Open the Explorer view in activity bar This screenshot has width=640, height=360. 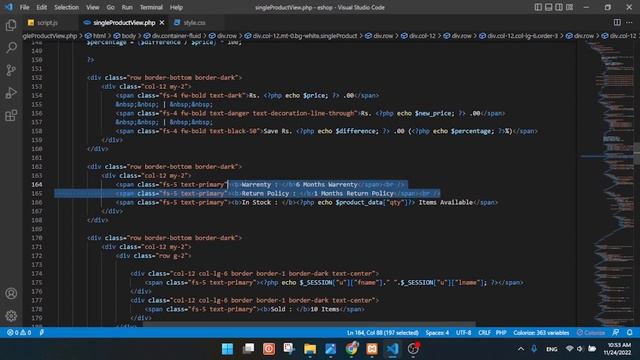coord(11,25)
